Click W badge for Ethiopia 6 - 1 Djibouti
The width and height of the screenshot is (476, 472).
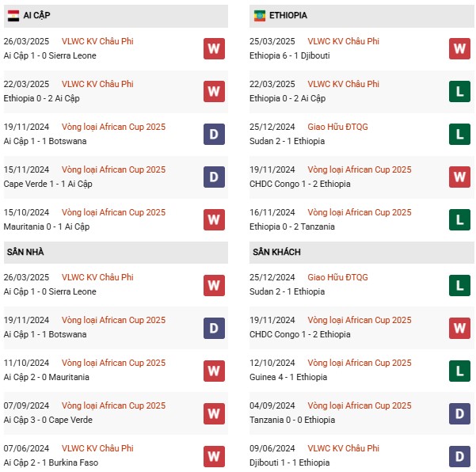click(x=459, y=48)
